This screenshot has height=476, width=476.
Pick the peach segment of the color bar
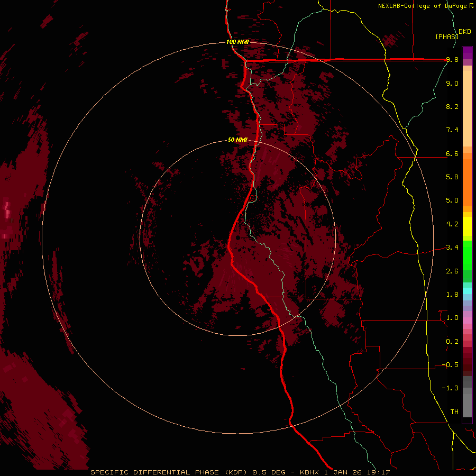point(467,109)
